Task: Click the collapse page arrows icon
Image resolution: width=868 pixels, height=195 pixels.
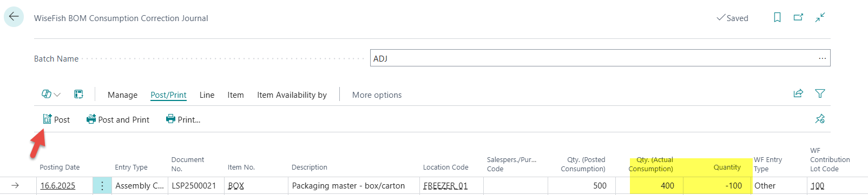Action: click(820, 18)
